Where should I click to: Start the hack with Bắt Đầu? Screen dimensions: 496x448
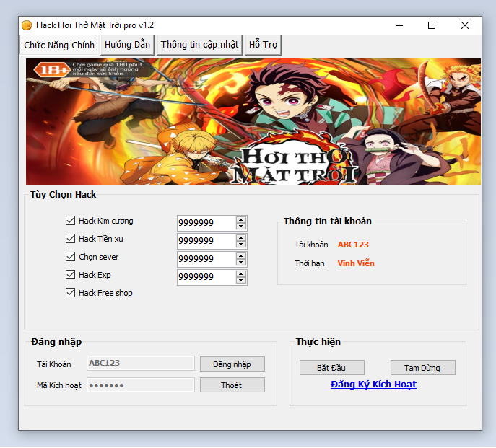tap(332, 368)
